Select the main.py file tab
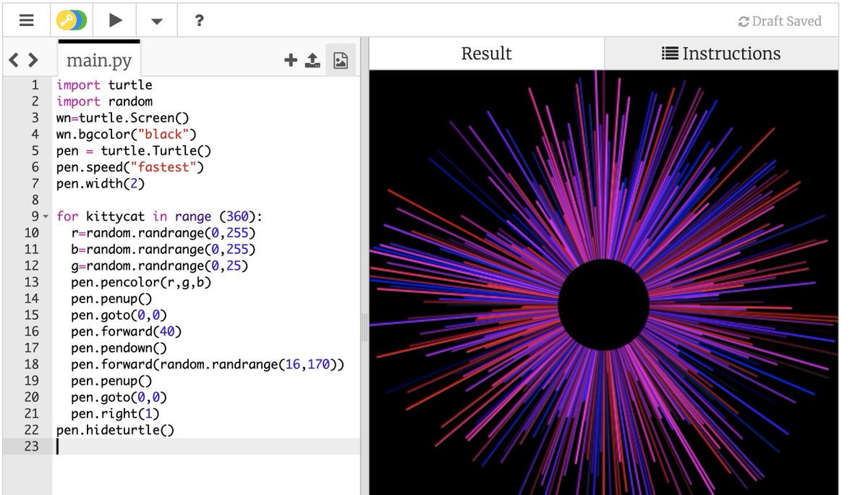 99,59
